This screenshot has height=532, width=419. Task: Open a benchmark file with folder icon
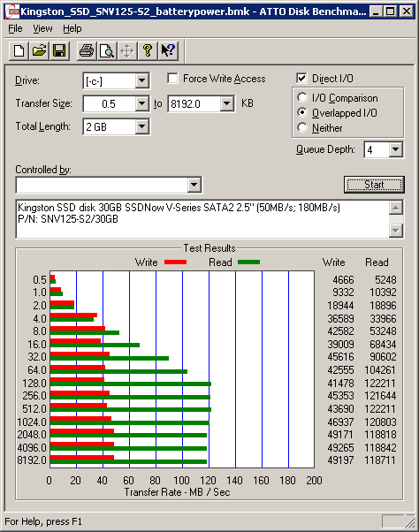coord(39,51)
